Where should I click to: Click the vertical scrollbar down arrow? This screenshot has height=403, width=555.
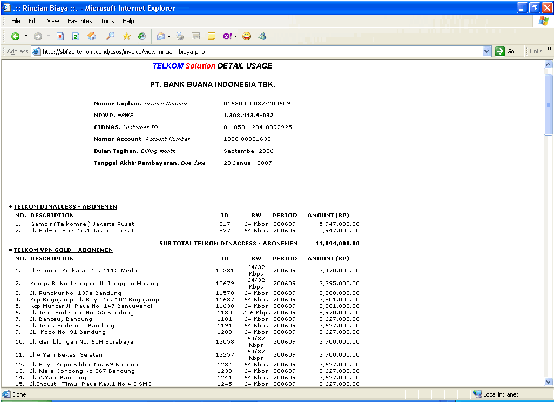coord(548,382)
